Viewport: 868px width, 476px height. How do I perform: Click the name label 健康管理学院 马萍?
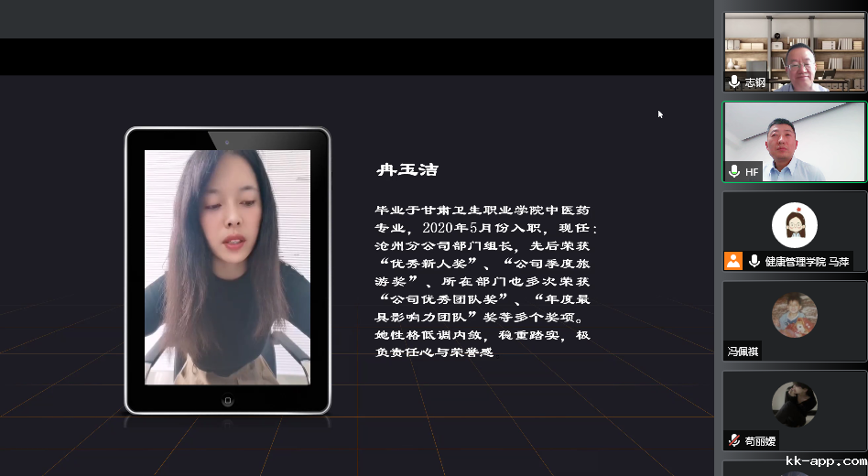click(807, 262)
